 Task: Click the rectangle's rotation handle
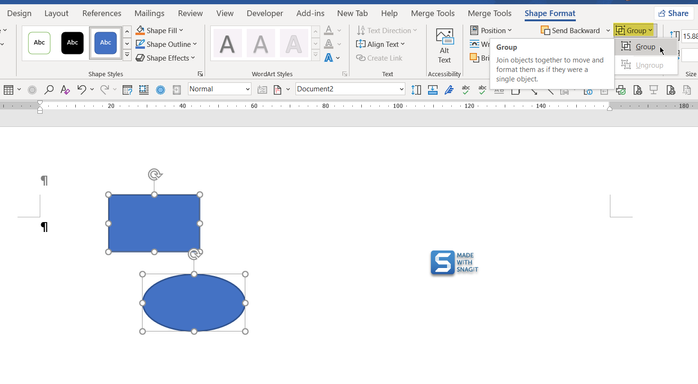(155, 174)
